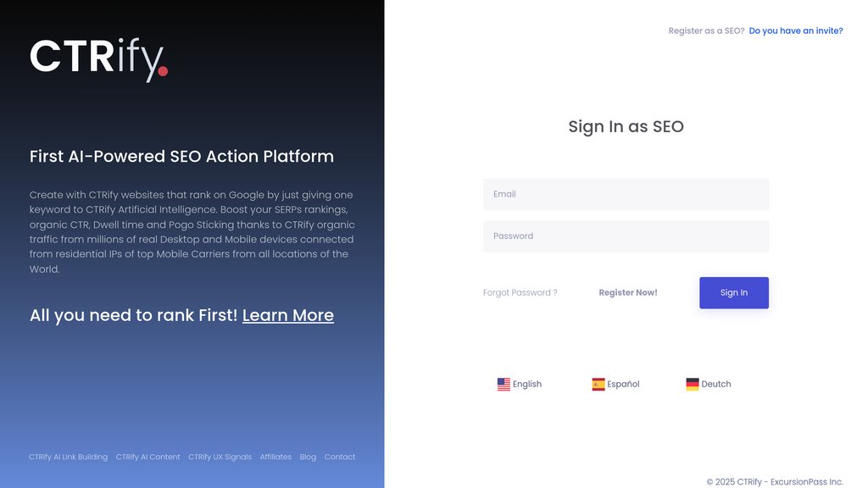Click the CTRify logo
Screen dimensions: 868x488
pos(98,60)
